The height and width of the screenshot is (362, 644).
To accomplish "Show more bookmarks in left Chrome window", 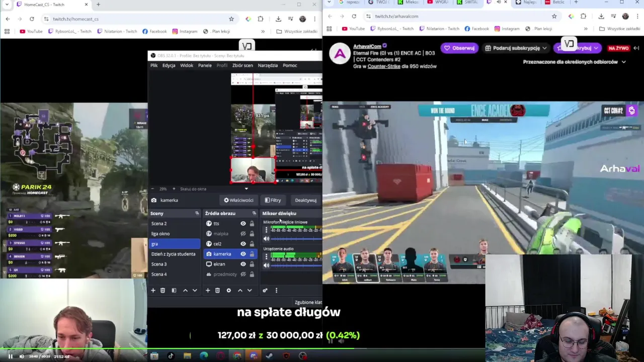I will click(263, 31).
